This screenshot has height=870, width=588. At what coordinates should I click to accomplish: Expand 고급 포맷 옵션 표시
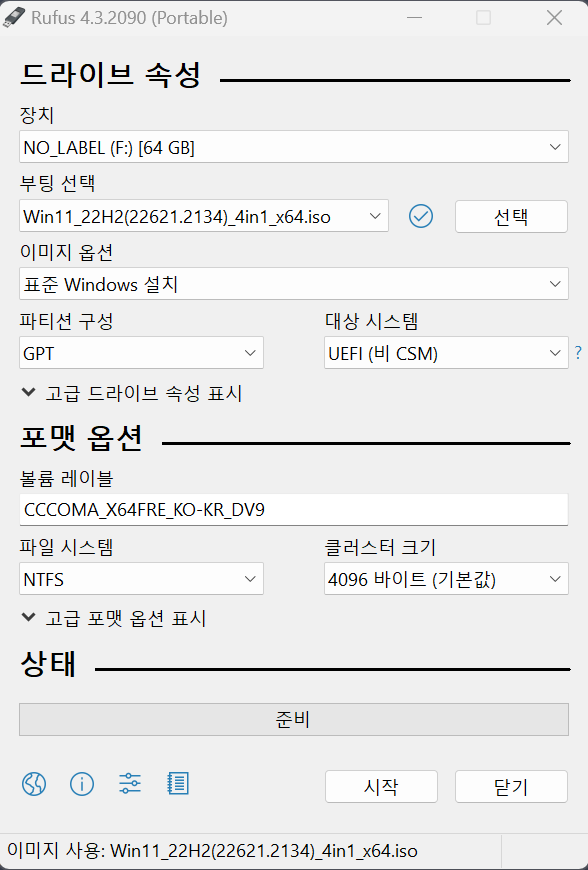pyautogui.click(x=114, y=618)
